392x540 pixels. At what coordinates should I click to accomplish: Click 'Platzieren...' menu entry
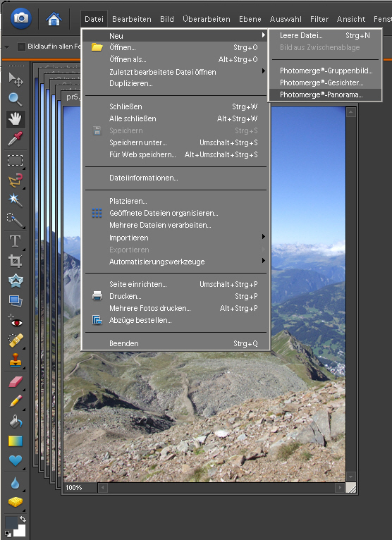176,201
